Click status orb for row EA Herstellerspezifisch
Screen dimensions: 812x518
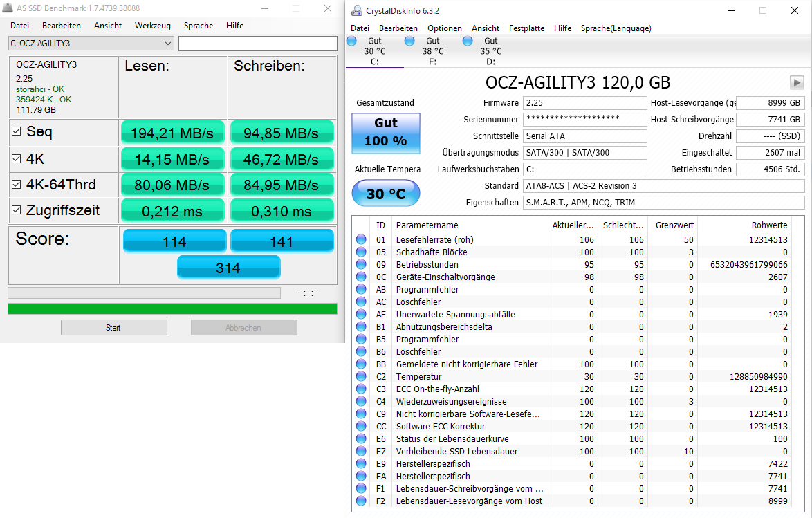pos(361,476)
